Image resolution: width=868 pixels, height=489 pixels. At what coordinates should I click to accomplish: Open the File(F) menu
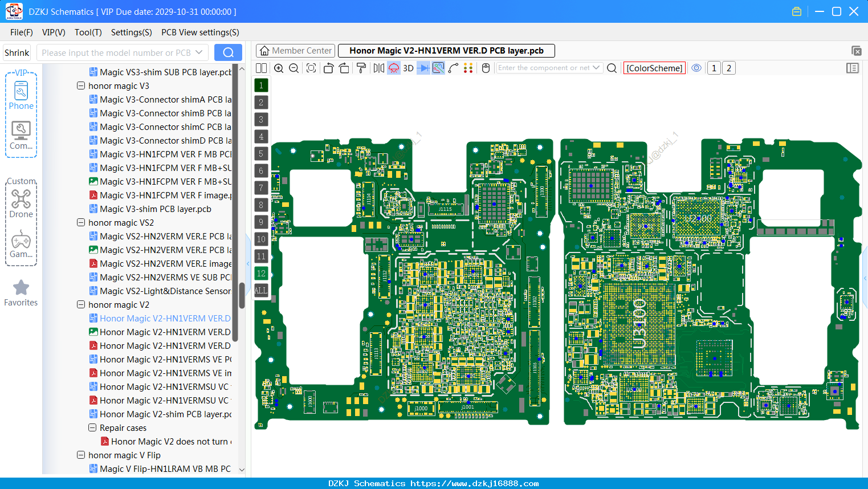pyautogui.click(x=21, y=32)
